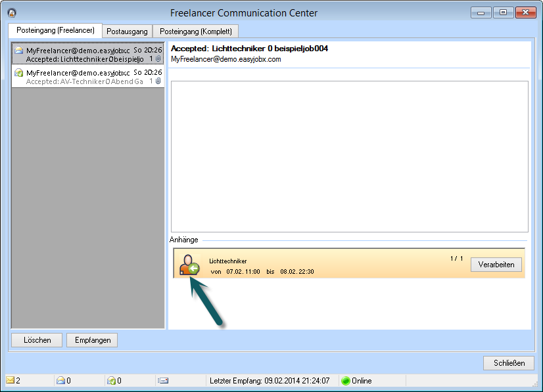The height and width of the screenshot is (392, 543).
Task: Click the envelope icon of the AV-Techniker message
Action: 19,72
